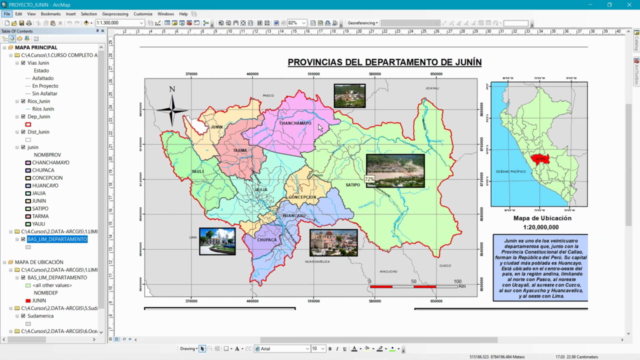Open the Catalog window icon
This screenshot has height=360, width=640.
175,23
